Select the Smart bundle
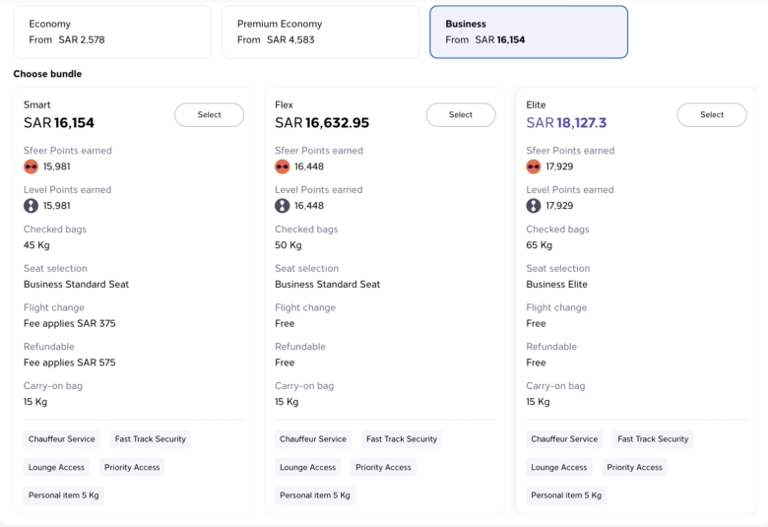768x527 pixels. [209, 115]
